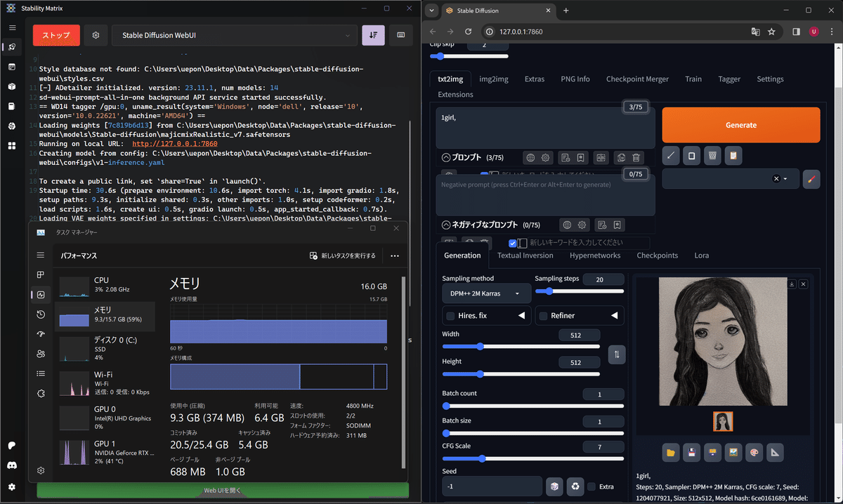Switch to Textual Inversion tab

525,256
